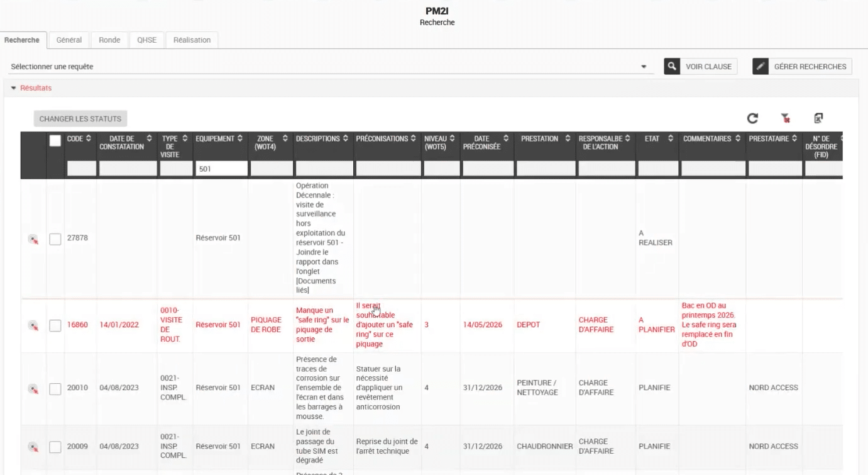Viewport: 868px width, 475px height.
Task: Click the EQUIPEMENT filter field containing 501
Action: pyautogui.click(x=221, y=169)
